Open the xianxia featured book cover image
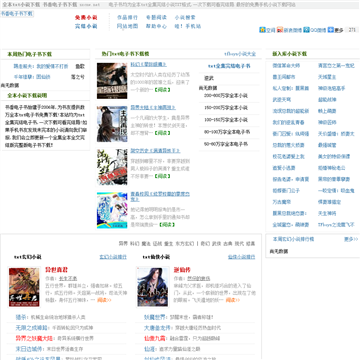This screenshot has width=360, height=360. click(153, 287)
